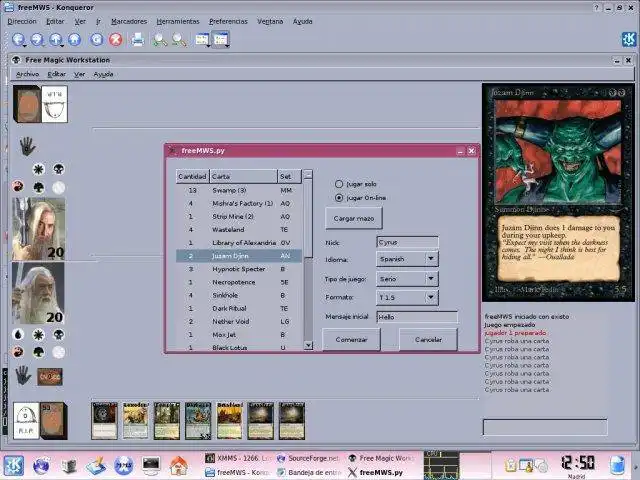Click the KDE gear logo in toolbar corner
640x480 pixels.
[629, 39]
